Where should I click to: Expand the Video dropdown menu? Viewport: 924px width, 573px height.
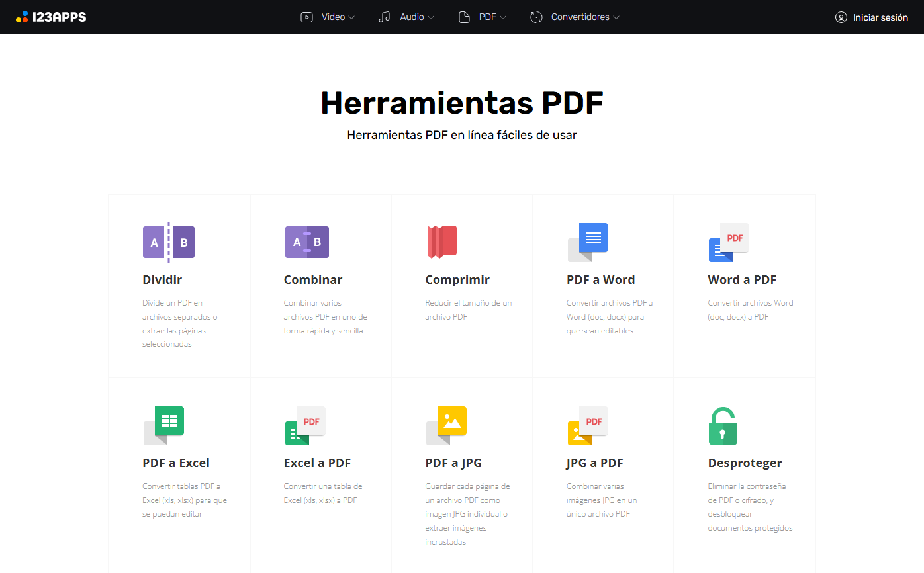(x=330, y=17)
